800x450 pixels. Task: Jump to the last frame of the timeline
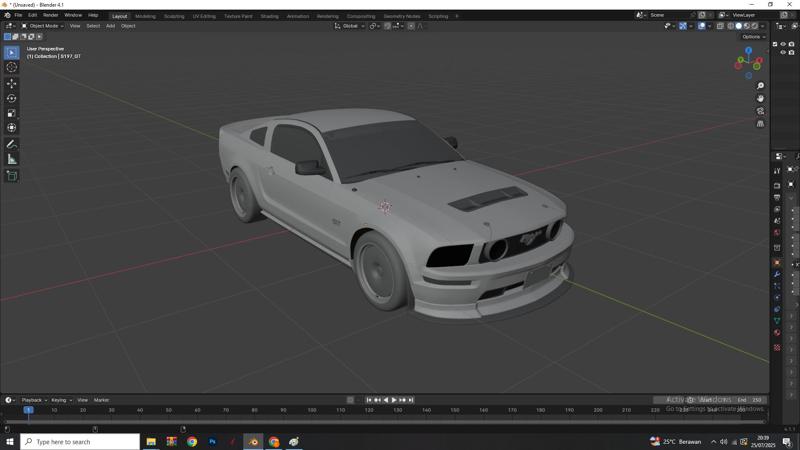(411, 400)
